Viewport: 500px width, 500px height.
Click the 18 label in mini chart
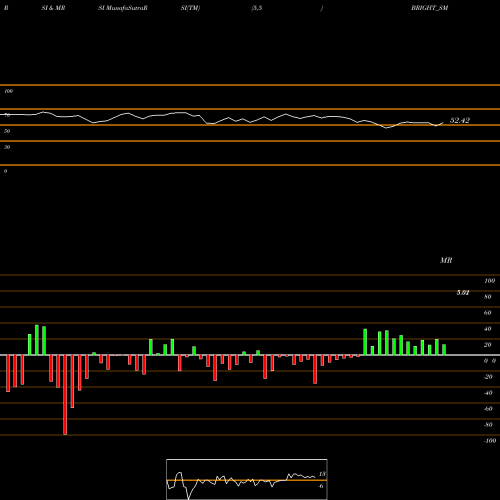tap(322, 474)
